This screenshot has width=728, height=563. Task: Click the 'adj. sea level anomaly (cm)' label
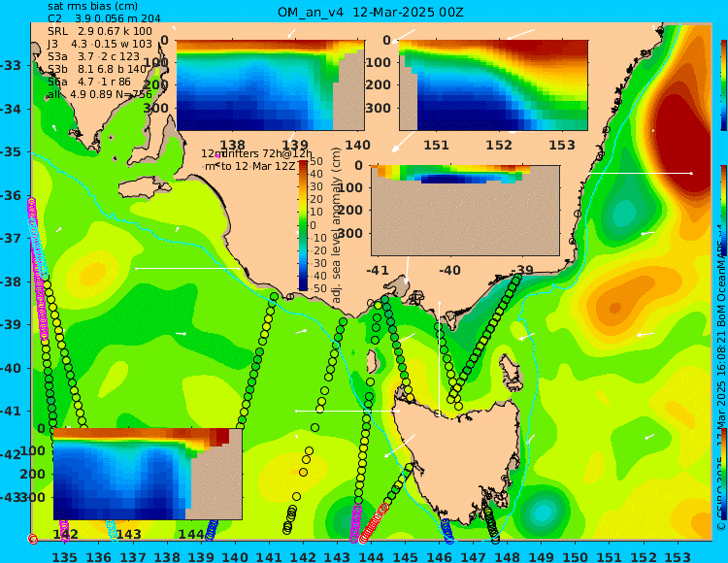(337, 224)
